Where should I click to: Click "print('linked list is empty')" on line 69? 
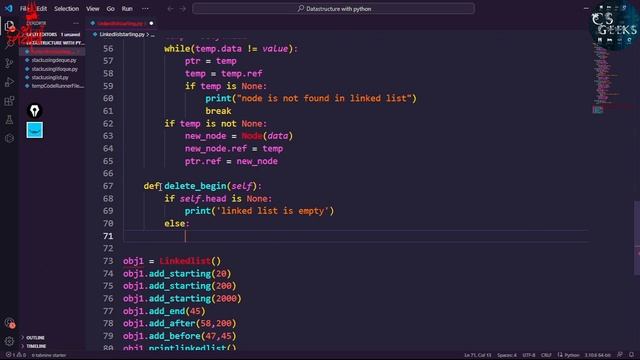point(259,211)
